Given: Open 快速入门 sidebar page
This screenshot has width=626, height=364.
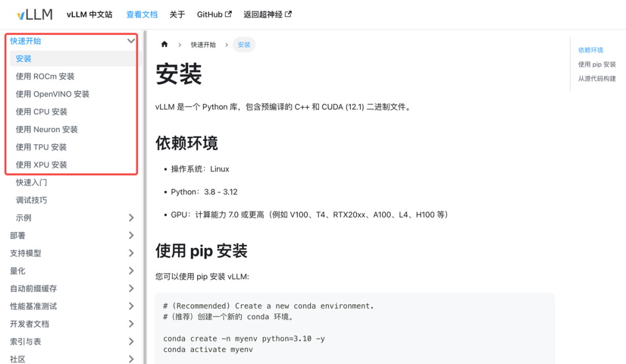Looking at the screenshot, I should click(x=31, y=183).
